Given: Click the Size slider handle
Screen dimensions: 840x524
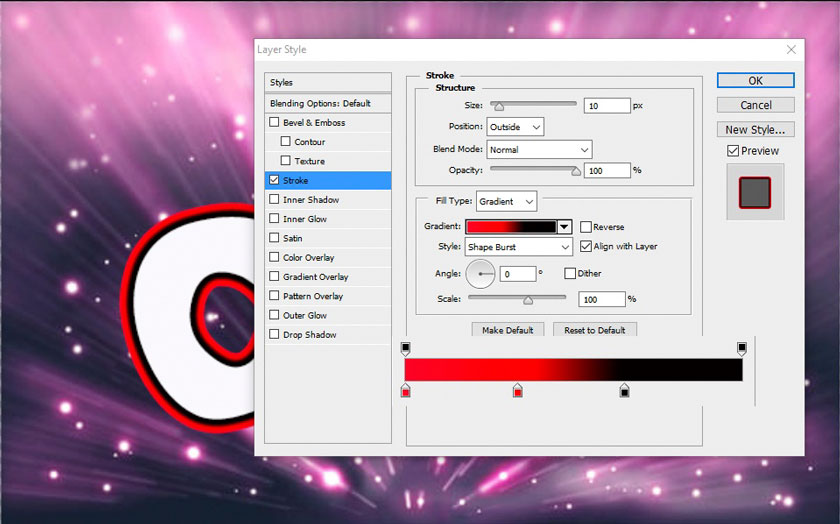Looking at the screenshot, I should coord(499,106).
